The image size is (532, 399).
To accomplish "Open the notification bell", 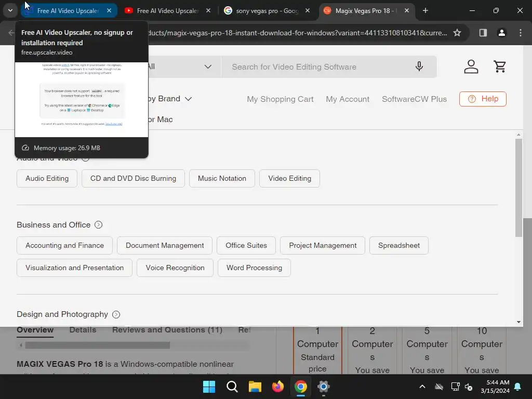I will (x=518, y=387).
